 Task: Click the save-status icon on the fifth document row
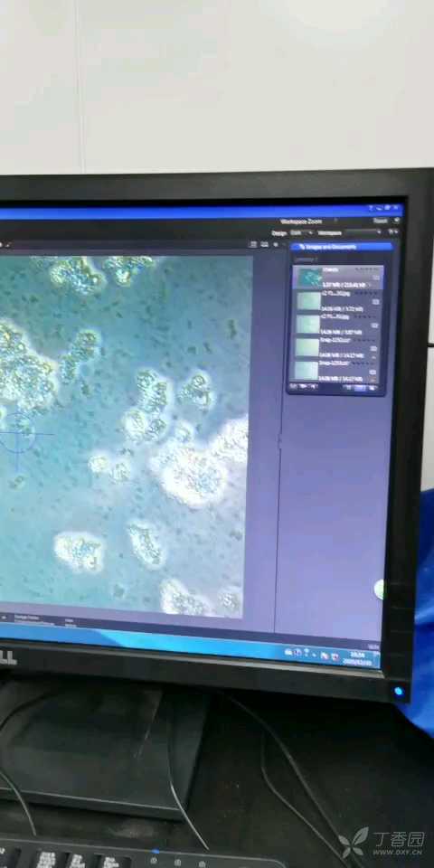[373, 372]
